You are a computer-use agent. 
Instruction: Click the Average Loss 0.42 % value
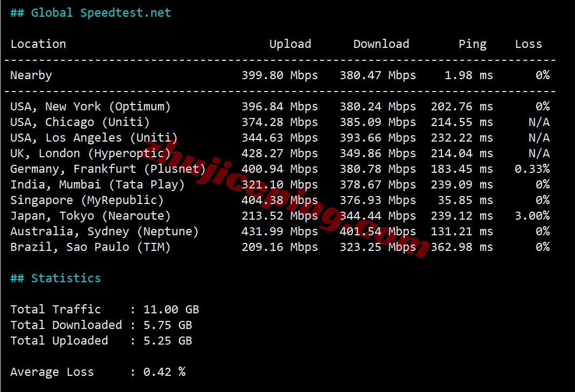coord(164,372)
